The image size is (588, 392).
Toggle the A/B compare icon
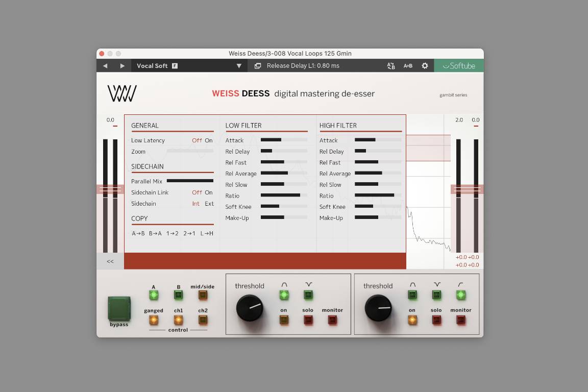391,66
